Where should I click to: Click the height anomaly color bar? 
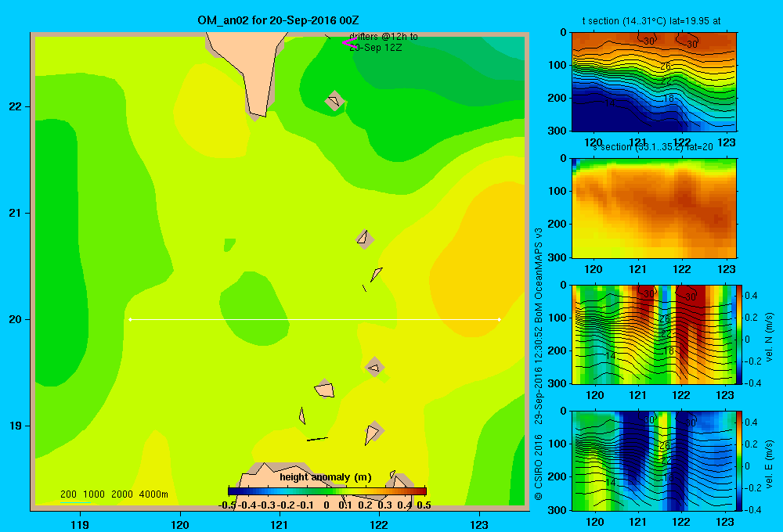click(327, 491)
